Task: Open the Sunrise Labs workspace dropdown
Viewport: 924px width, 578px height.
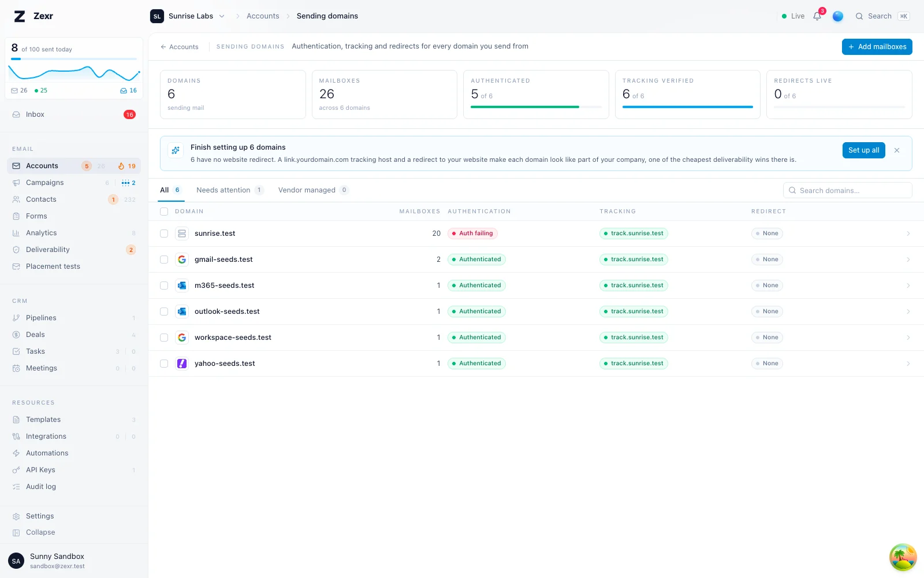Action: pyautogui.click(x=188, y=16)
